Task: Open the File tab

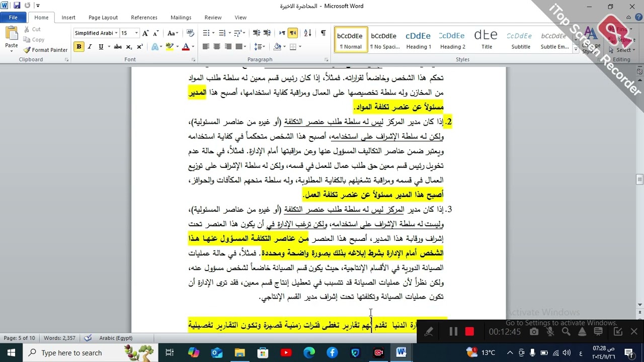Action: click(13, 17)
